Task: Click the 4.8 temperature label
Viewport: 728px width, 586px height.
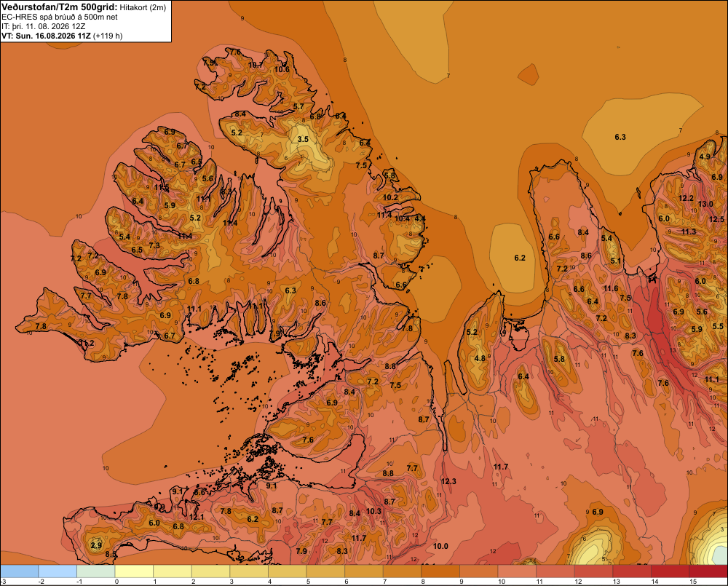Action: tap(480, 358)
